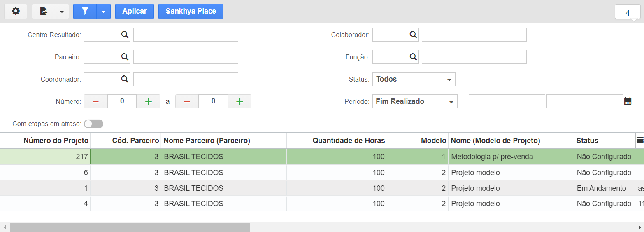Click the Aplicar button
This screenshot has width=644, height=232.
click(x=135, y=11)
